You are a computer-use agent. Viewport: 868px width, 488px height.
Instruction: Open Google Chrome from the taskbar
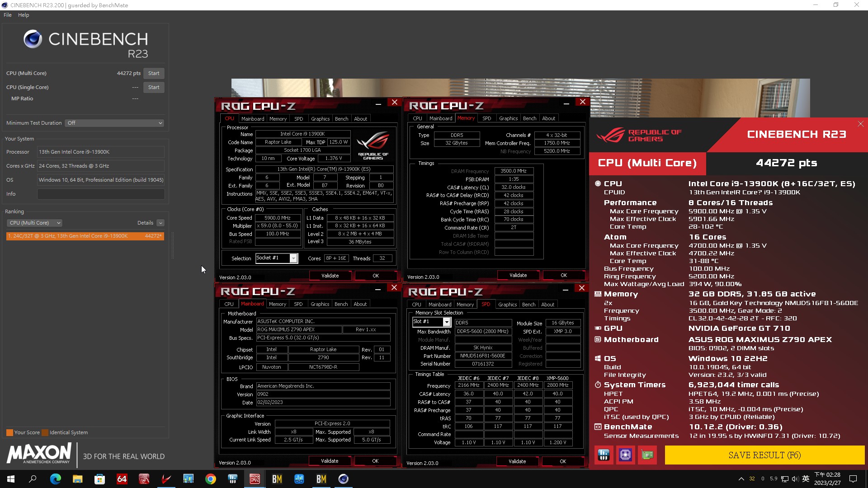click(x=211, y=479)
